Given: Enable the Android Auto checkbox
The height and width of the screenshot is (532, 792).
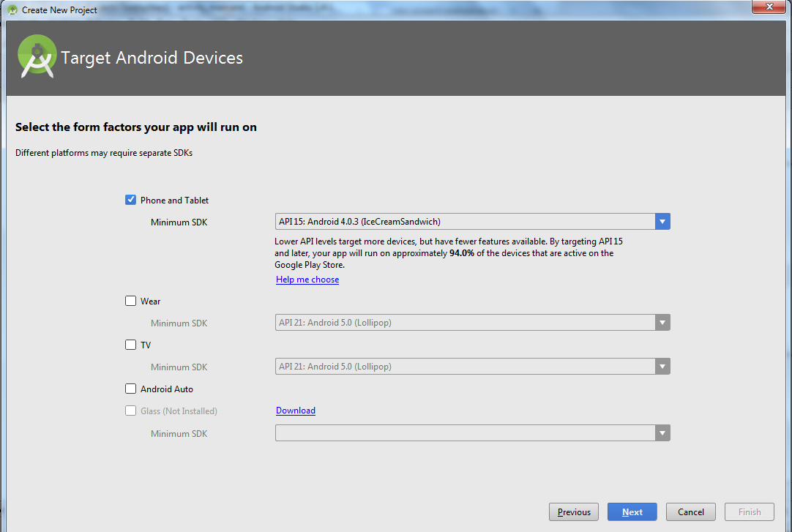Looking at the screenshot, I should point(131,389).
